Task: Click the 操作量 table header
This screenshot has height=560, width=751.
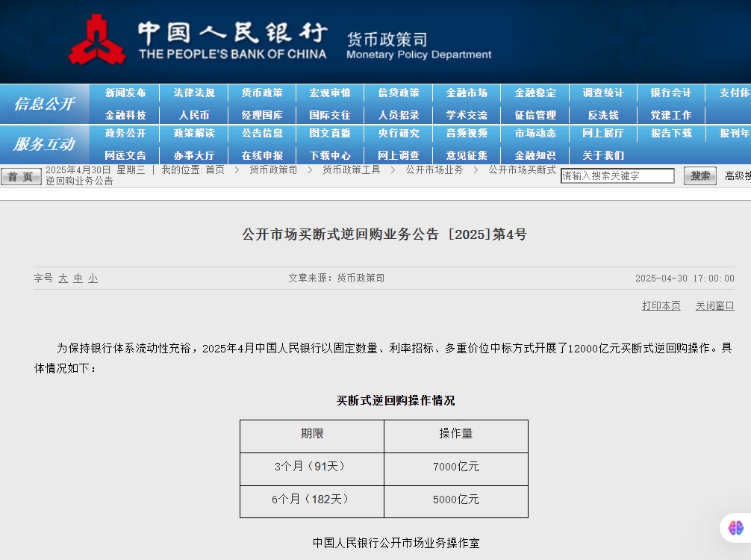Action: pos(456,436)
